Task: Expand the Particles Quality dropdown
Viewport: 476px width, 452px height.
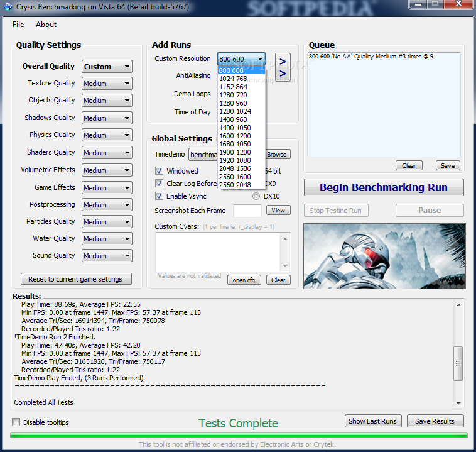Action: 107,222
